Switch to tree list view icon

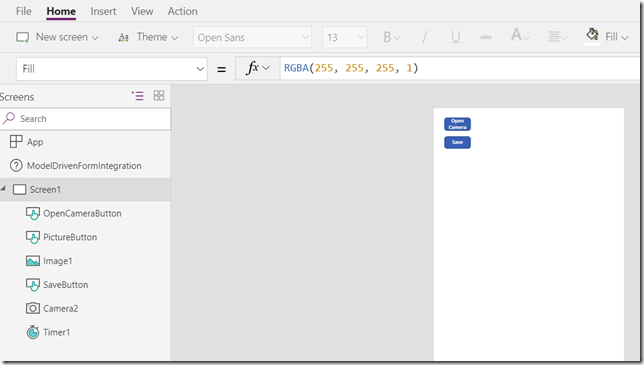138,96
